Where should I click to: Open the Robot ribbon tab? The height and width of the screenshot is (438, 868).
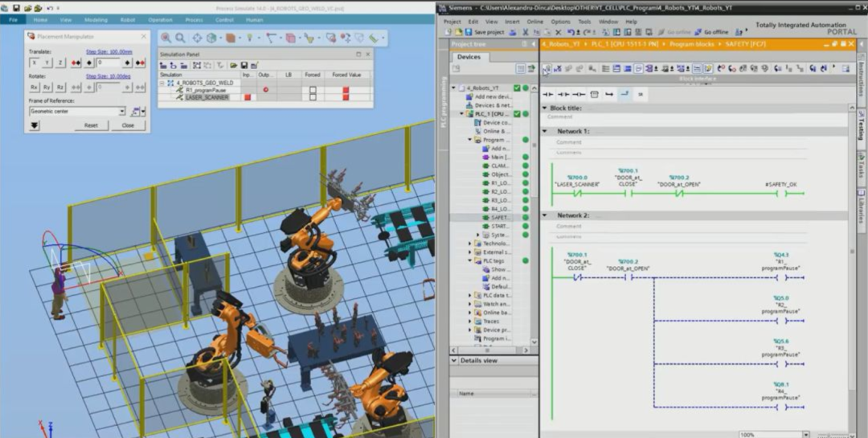(x=127, y=19)
